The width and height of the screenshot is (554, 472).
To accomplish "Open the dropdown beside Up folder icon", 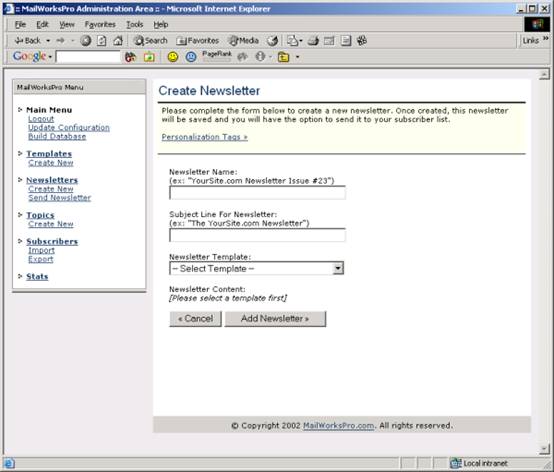I will [x=297, y=57].
